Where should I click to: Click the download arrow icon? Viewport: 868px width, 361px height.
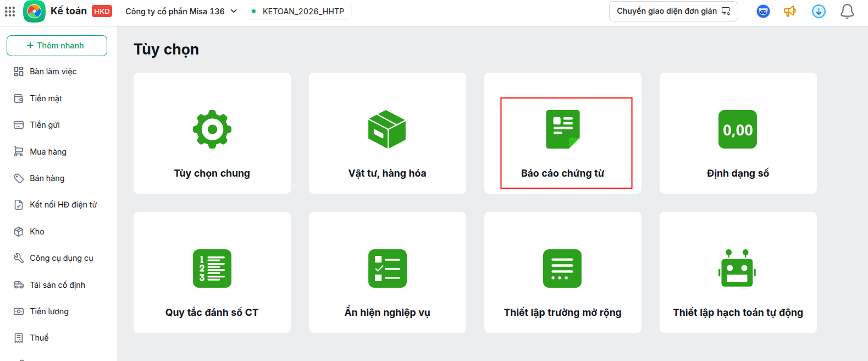click(819, 11)
